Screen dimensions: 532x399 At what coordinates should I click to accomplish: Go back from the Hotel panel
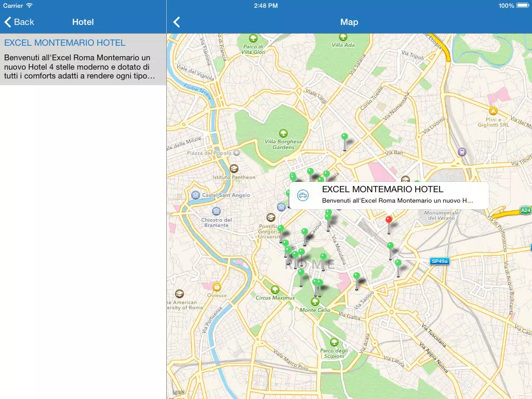19,22
